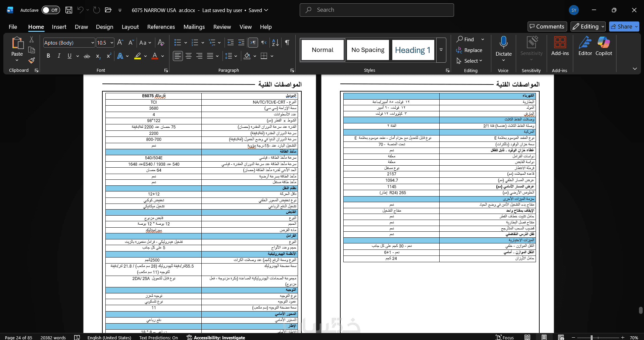Toggle Focus mode in status bar
Image resolution: width=644 pixels, height=340 pixels.
pyautogui.click(x=505, y=337)
